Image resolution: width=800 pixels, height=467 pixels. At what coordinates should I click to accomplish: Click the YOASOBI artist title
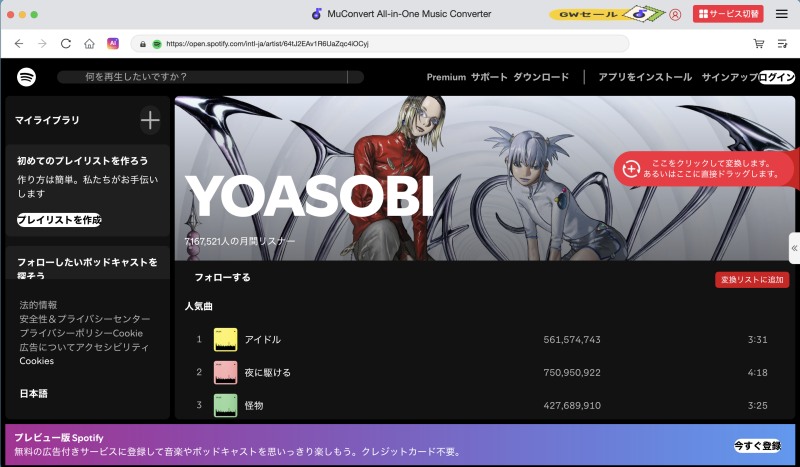pos(310,196)
